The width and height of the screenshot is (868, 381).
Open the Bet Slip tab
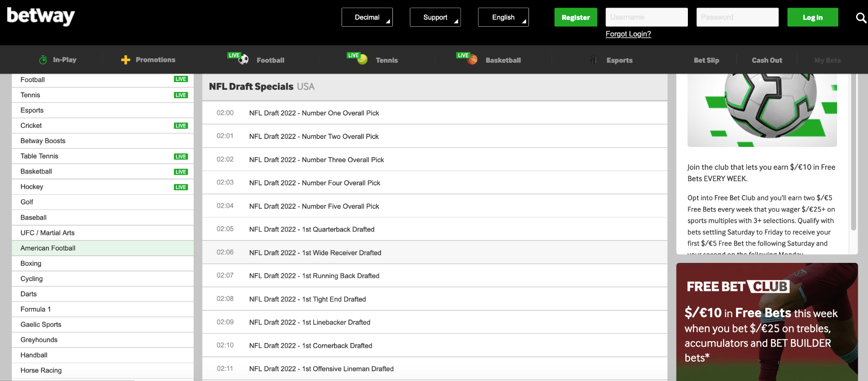[x=706, y=61]
